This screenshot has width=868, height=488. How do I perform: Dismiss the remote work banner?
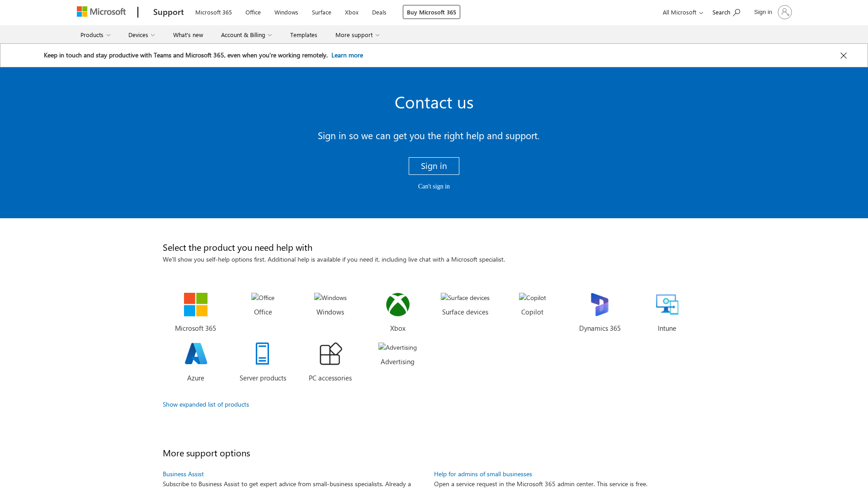tap(844, 56)
